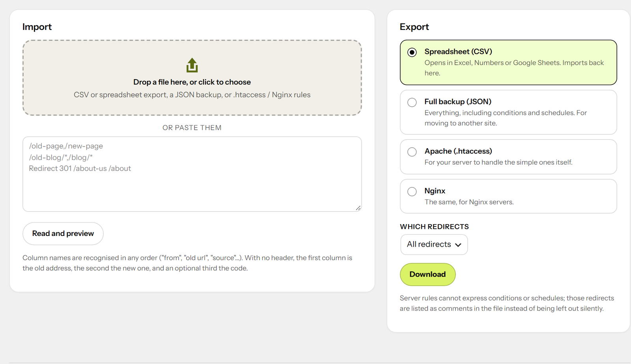Click 'CSV or spreadsheet export, a JSON backup' hint
Image resolution: width=631 pixels, height=364 pixels.
click(192, 95)
